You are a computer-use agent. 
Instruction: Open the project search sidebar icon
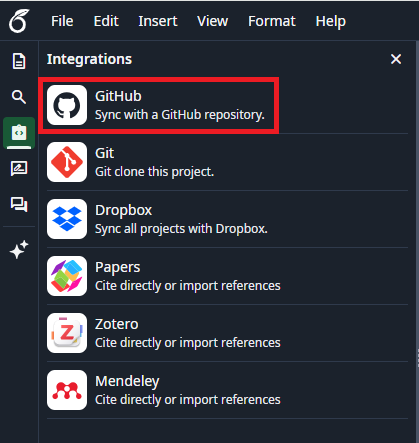point(19,97)
